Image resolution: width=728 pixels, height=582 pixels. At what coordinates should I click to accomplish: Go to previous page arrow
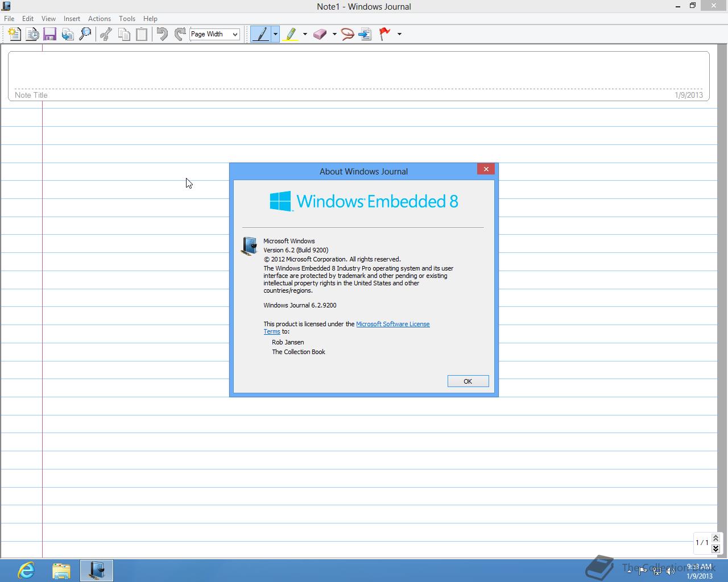pyautogui.click(x=715, y=538)
